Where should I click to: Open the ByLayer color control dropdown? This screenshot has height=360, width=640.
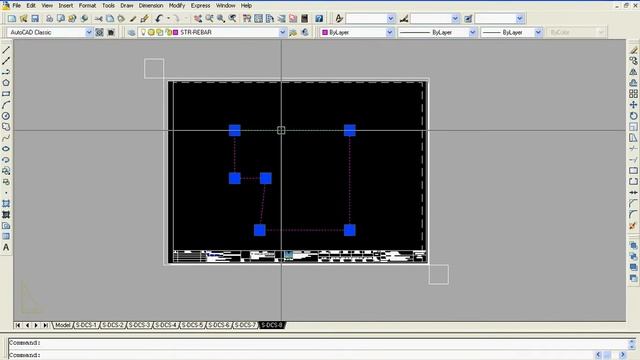[x=390, y=32]
